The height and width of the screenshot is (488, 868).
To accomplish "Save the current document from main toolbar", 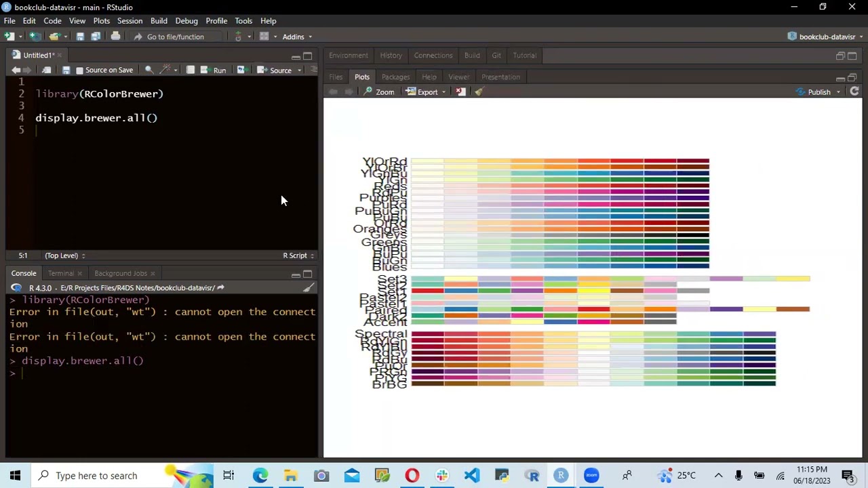I will click(80, 37).
